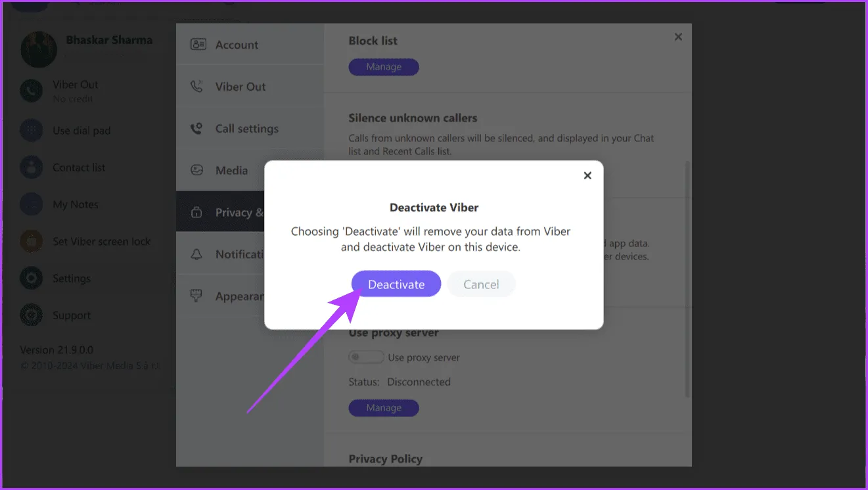Click the Appearance brush icon

pos(196,296)
